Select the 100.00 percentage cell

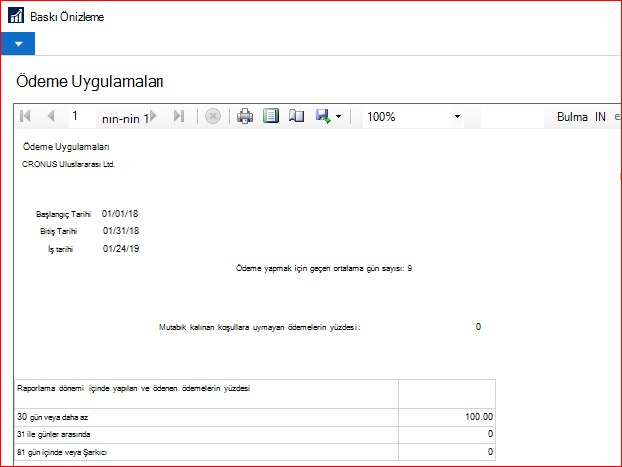(x=447, y=417)
